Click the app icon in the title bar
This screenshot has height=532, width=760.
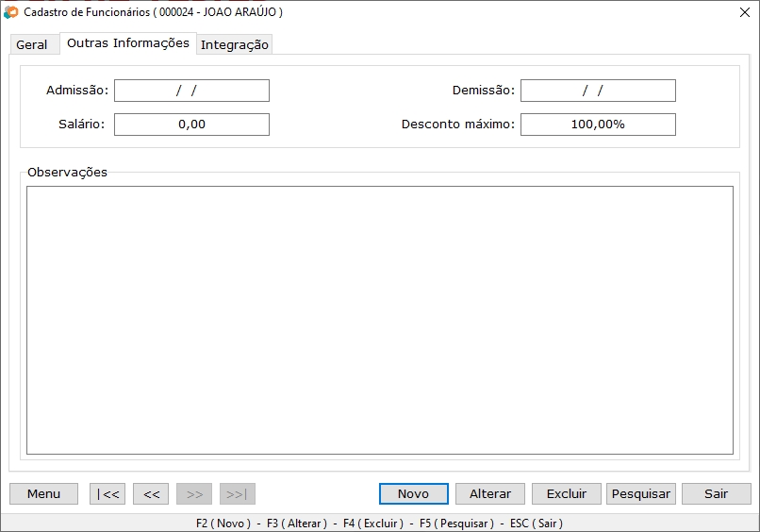click(x=11, y=12)
